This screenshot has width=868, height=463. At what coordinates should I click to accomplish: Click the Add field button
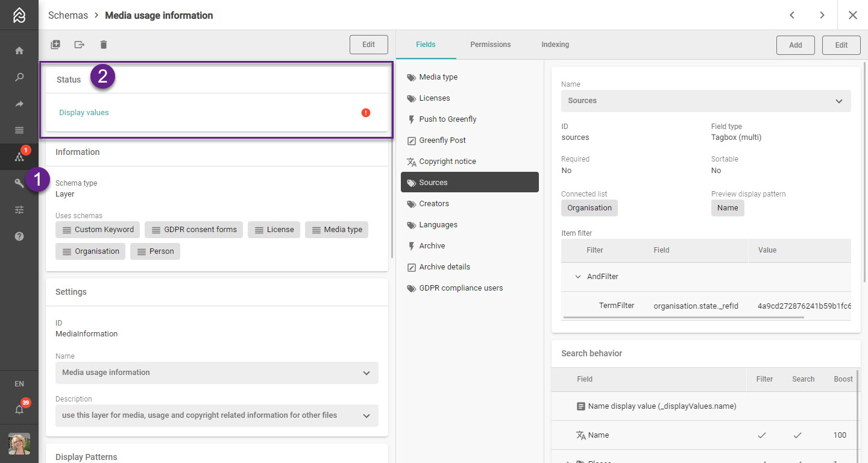(796, 45)
